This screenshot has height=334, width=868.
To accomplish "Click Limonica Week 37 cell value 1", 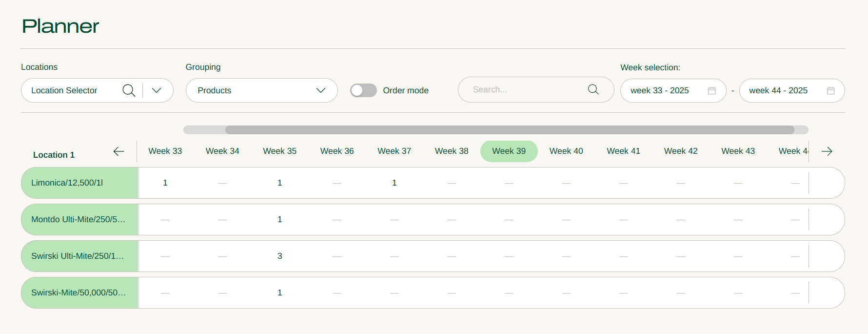I will tap(395, 183).
